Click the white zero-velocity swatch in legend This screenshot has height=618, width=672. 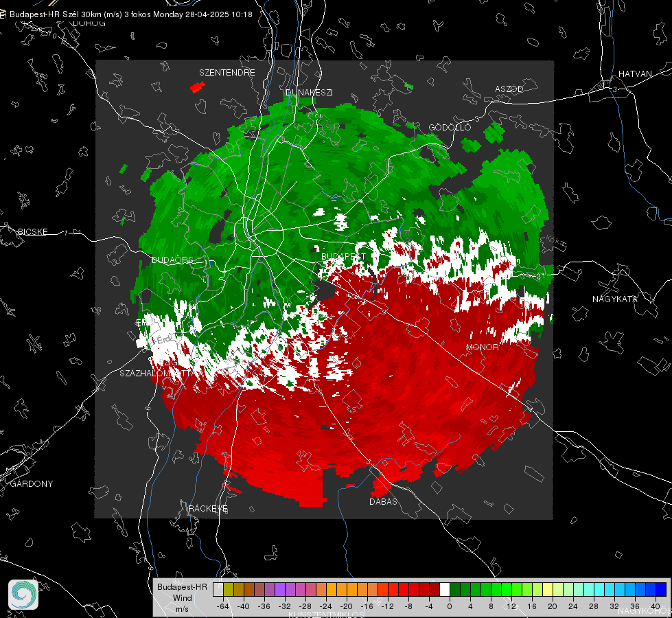(445, 589)
